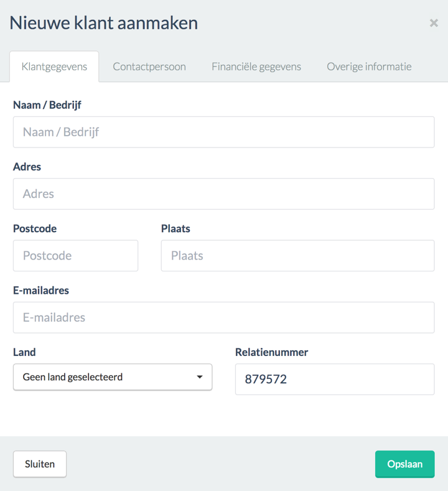Click the Relatienummer field showing 879572
The image size is (448, 491).
[334, 379]
